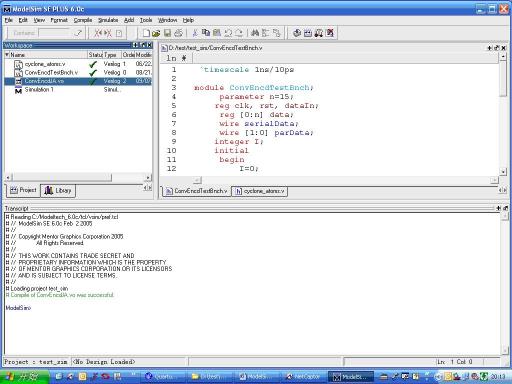Switch to the cyclone_atoms.v editor tab
The image size is (512, 384).
click(260, 191)
